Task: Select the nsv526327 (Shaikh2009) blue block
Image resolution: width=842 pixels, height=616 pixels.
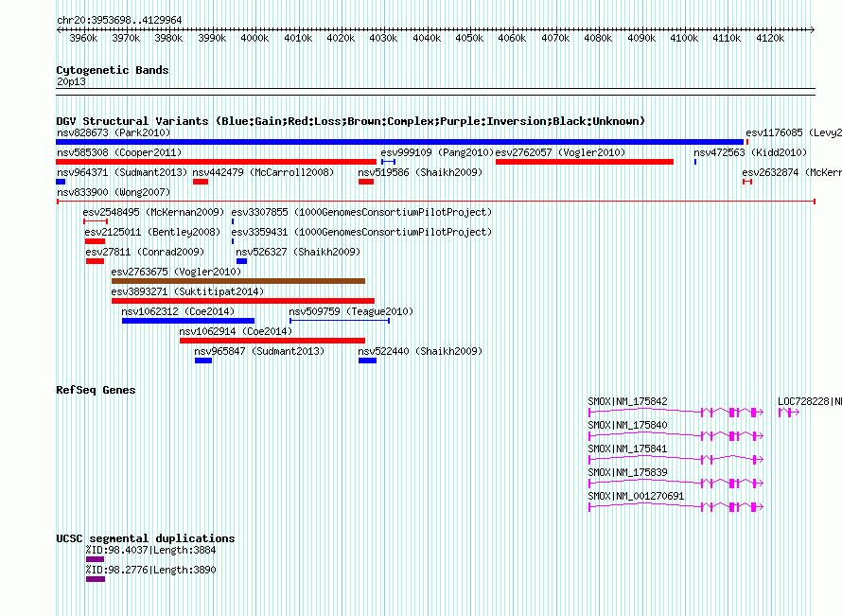Action: [241, 261]
